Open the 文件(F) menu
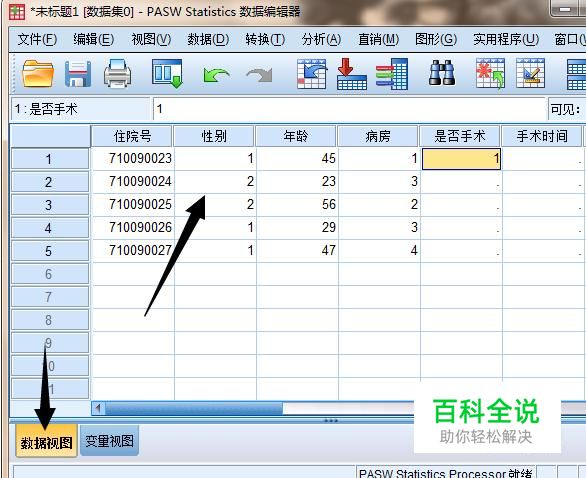The image size is (586, 478). click(x=37, y=39)
